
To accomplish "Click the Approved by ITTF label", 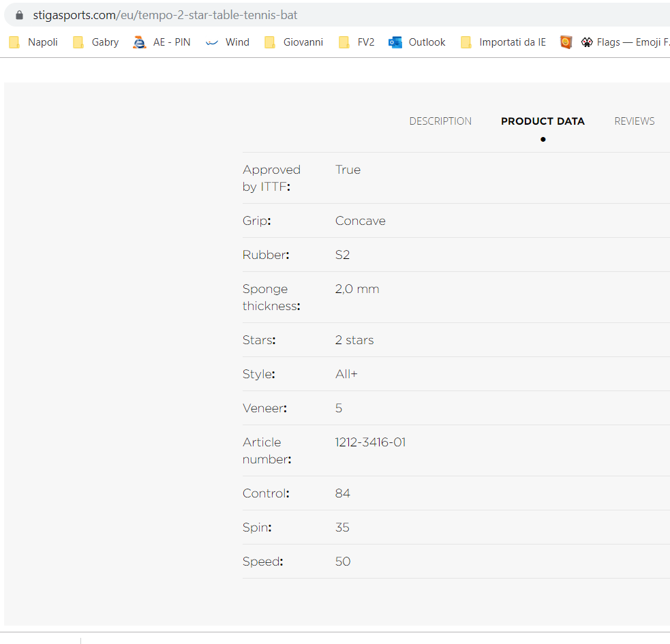I will (271, 178).
